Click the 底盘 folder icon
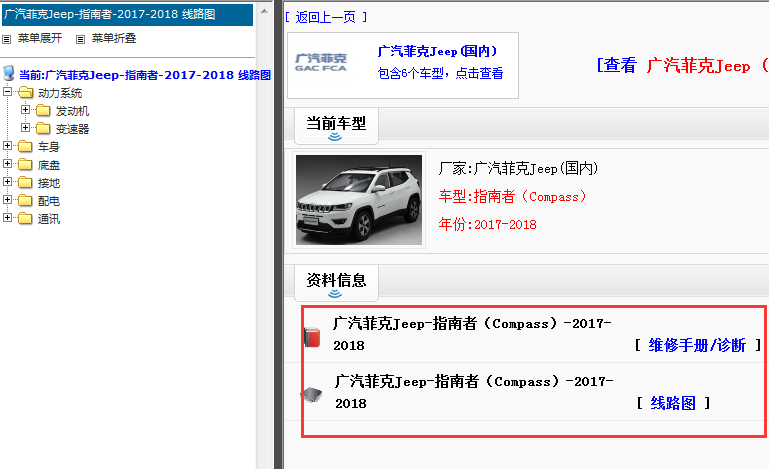Image resolution: width=769 pixels, height=469 pixels. click(25, 165)
